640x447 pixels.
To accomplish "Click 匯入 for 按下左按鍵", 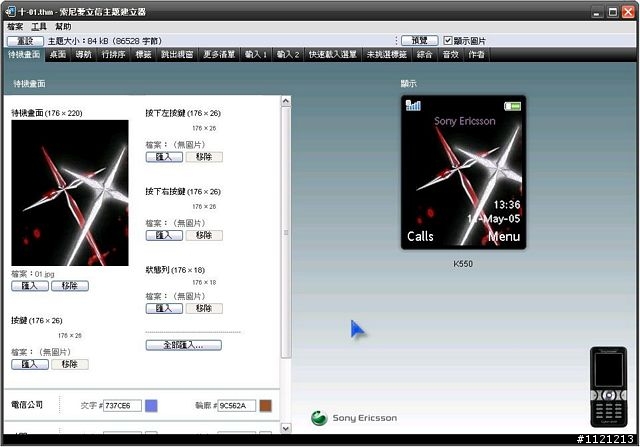I will [164, 157].
